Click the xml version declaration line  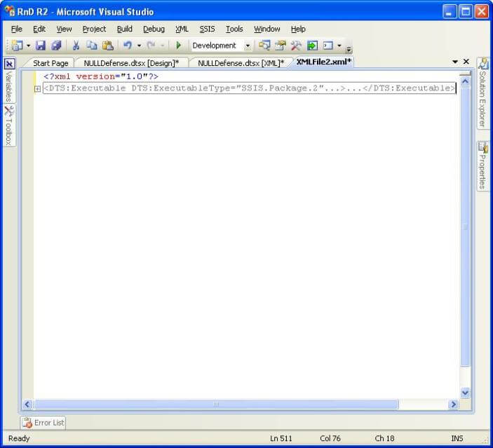[x=101, y=76]
